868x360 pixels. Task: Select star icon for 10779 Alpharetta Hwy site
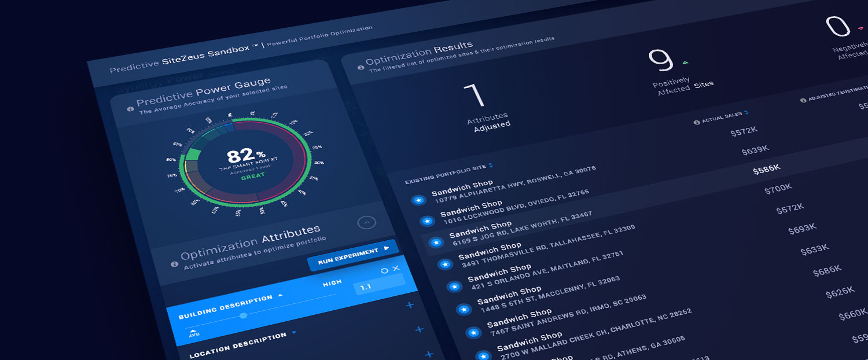[418, 200]
